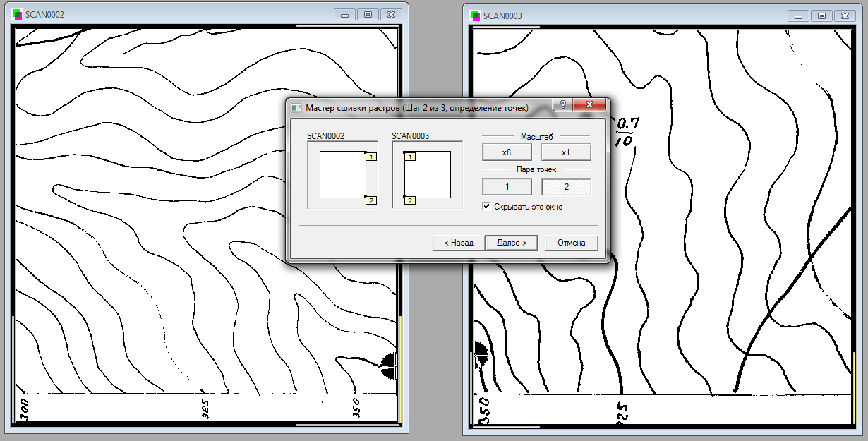The image size is (868, 441).
Task: Open help with the dialog's question mark button
Action: point(562,105)
